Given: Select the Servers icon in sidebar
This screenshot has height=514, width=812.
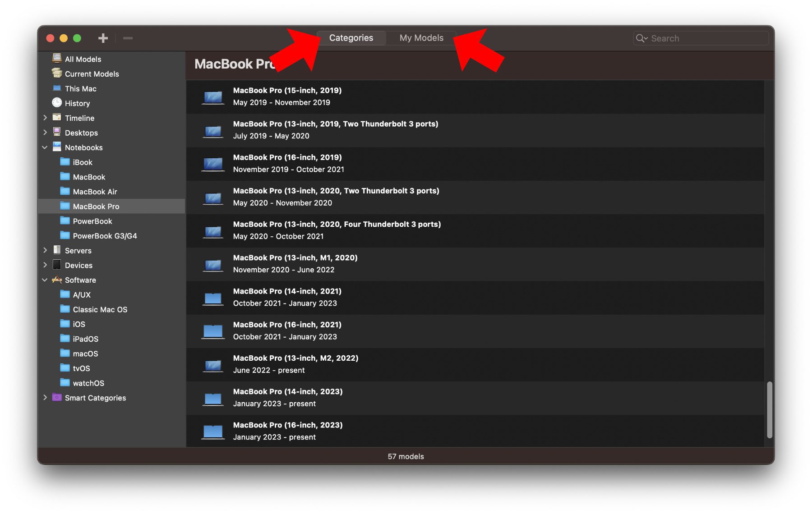Looking at the screenshot, I should pyautogui.click(x=57, y=250).
